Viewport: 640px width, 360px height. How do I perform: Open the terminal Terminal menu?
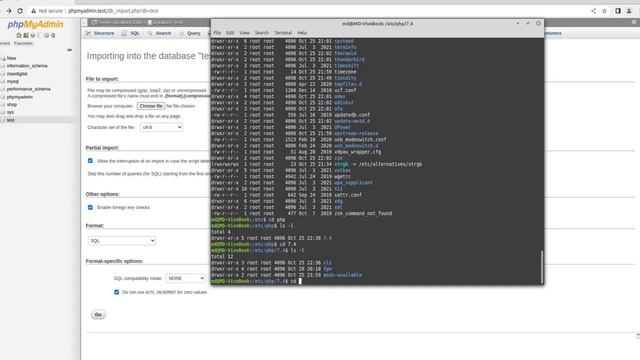coord(283,33)
